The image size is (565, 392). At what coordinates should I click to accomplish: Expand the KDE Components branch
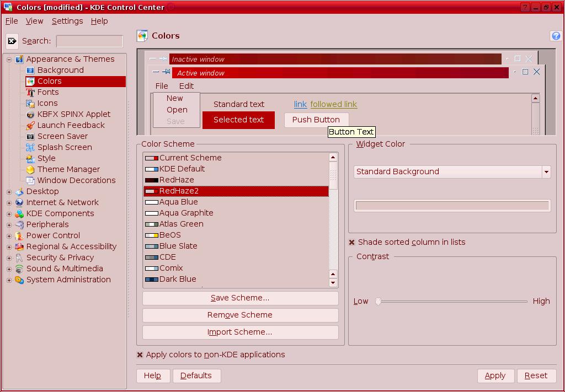point(9,214)
